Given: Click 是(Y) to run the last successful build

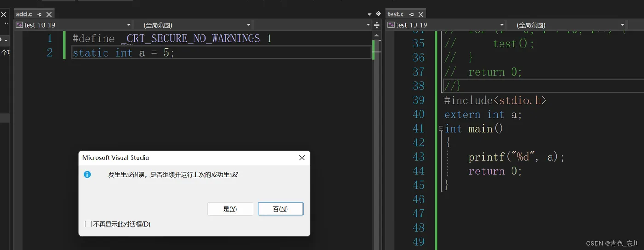Looking at the screenshot, I should click(230, 209).
